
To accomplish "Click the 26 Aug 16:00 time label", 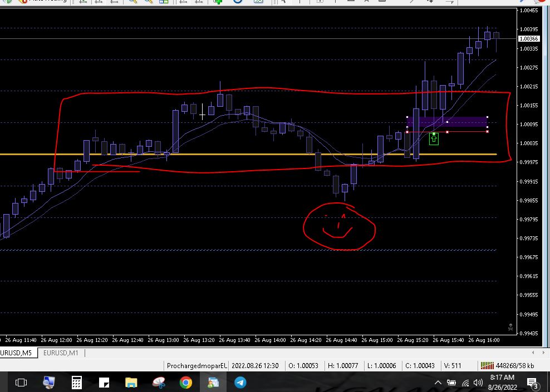I will pos(484,340).
